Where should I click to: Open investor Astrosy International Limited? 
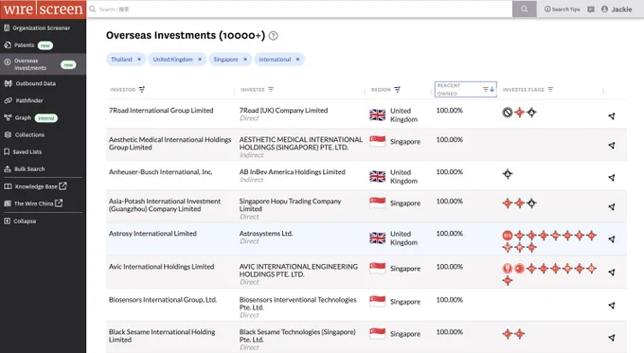tap(152, 234)
